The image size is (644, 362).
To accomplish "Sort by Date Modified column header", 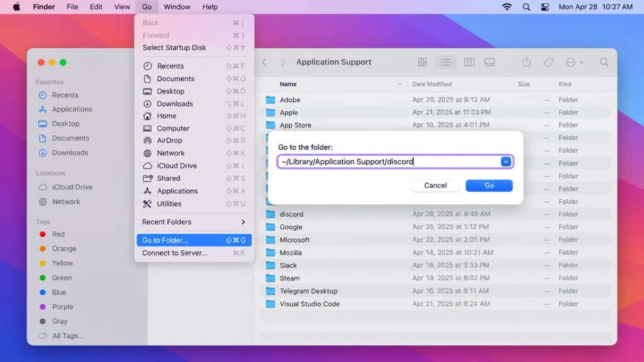I will [431, 84].
